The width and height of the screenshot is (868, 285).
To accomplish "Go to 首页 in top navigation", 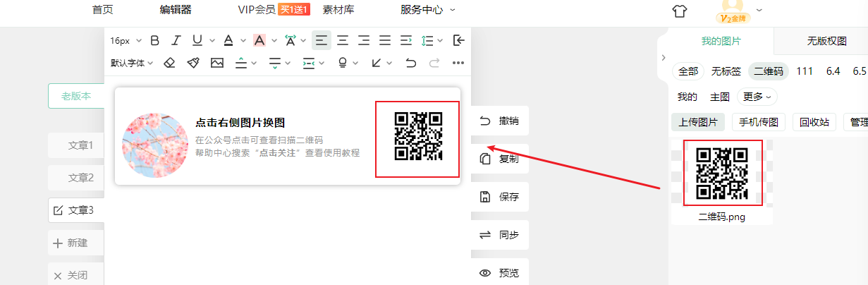I will click(103, 10).
